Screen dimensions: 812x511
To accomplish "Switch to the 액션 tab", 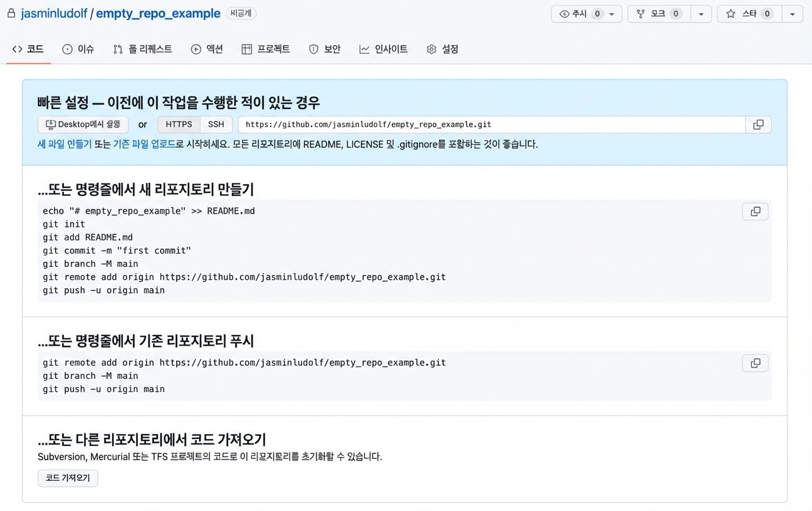I will click(x=207, y=49).
